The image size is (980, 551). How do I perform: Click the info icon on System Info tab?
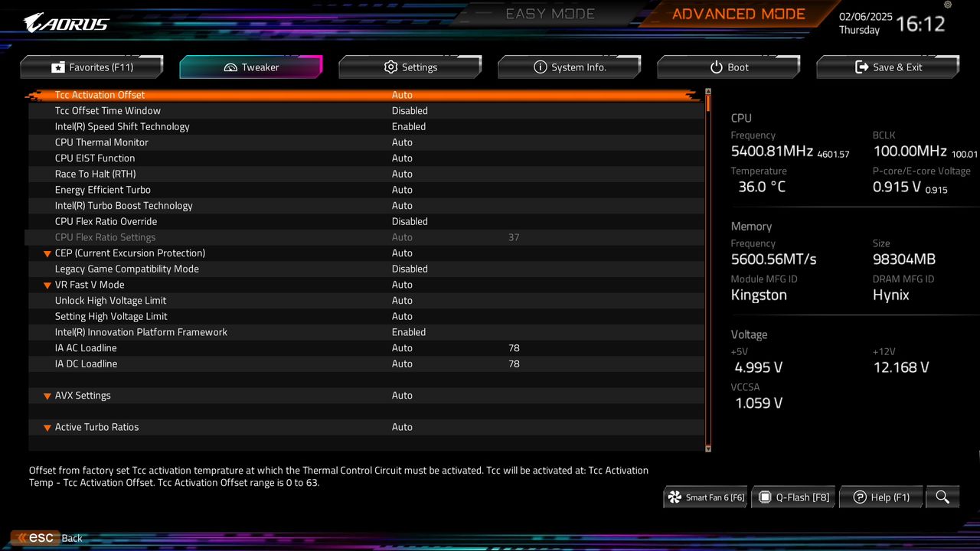pos(541,67)
